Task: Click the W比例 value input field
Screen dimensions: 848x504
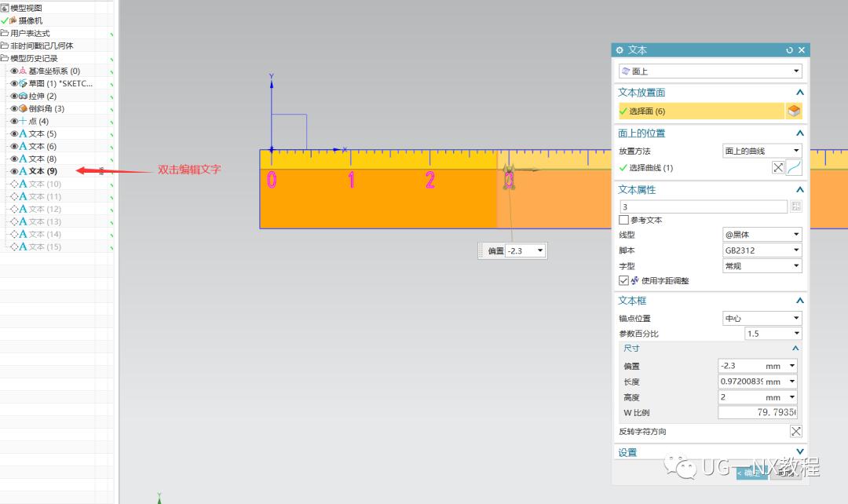Action: [x=758, y=412]
